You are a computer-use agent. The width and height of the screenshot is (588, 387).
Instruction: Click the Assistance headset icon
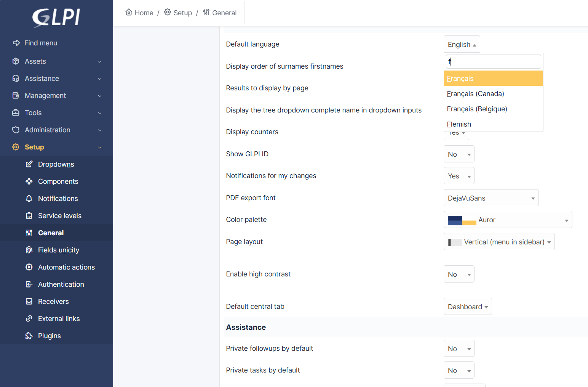tap(16, 79)
